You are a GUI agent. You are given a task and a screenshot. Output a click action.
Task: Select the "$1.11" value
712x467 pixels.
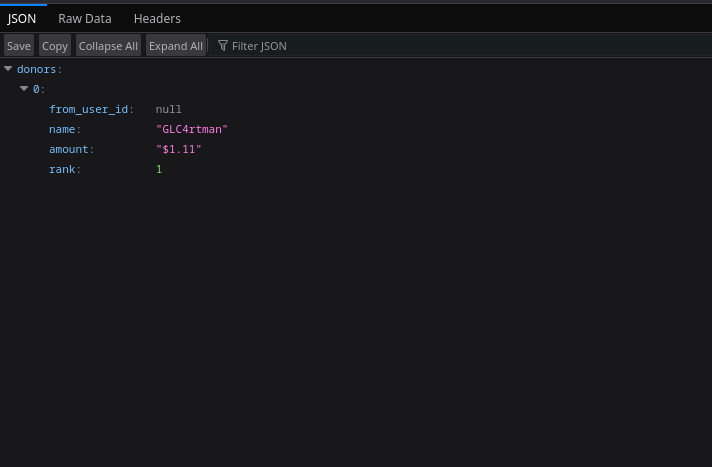(x=178, y=149)
